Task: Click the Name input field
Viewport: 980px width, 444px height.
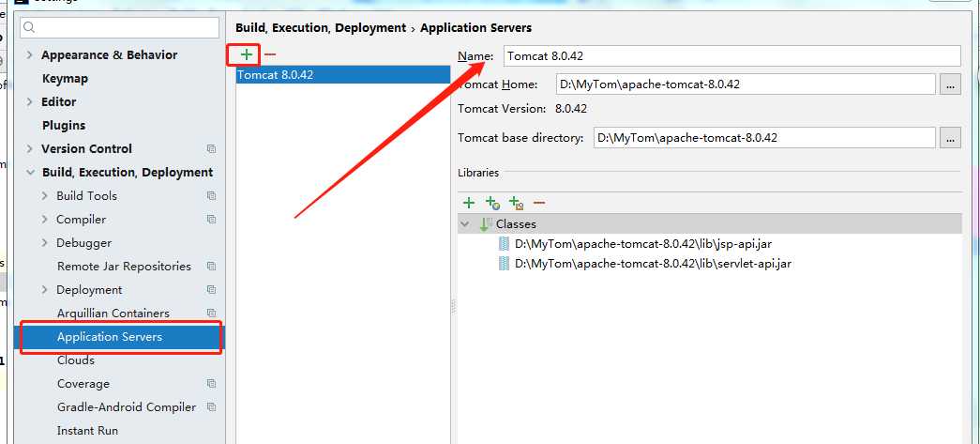Action: 731,55
